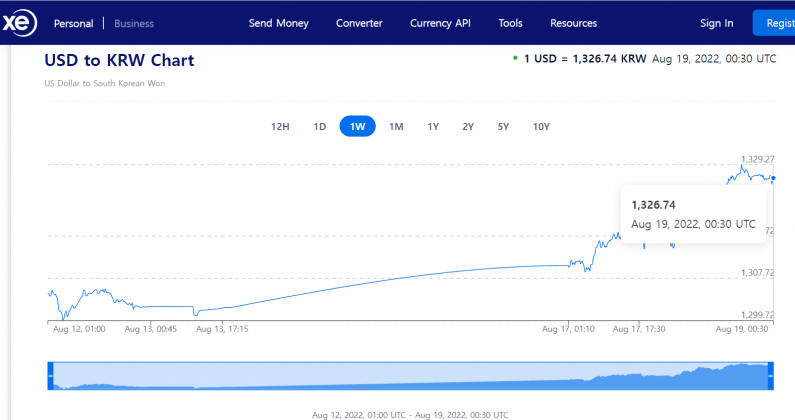Select the 1D chart range
795x420 pixels.
coord(320,126)
